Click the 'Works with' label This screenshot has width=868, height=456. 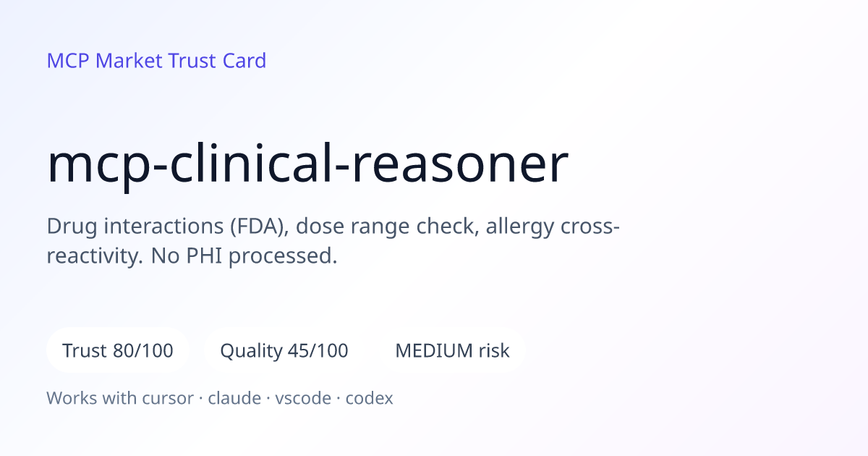coord(89,398)
